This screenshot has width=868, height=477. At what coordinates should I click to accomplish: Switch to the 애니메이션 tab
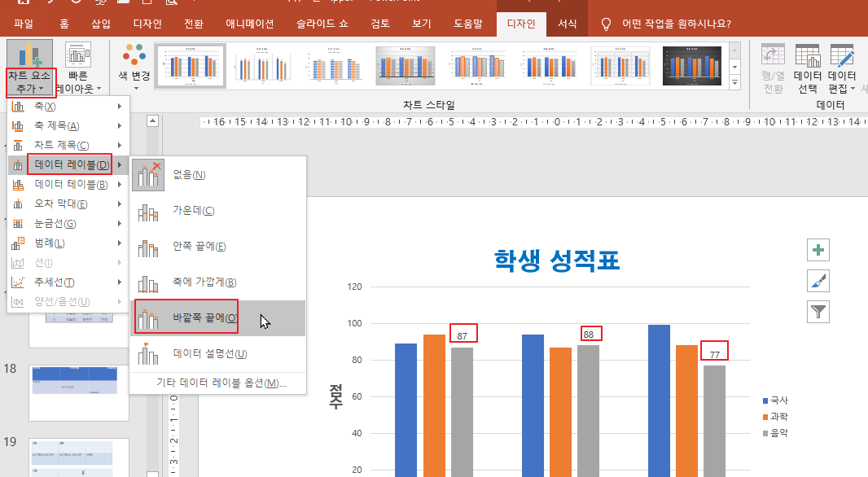click(250, 24)
